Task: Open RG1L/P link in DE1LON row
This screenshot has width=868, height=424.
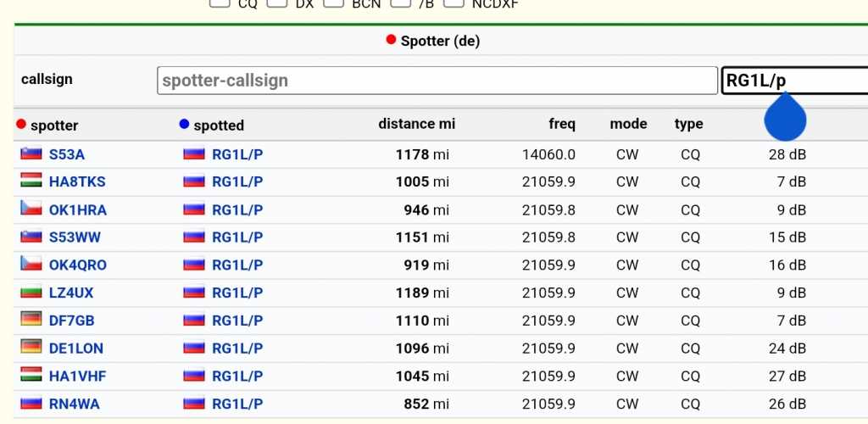Action: coord(237,349)
